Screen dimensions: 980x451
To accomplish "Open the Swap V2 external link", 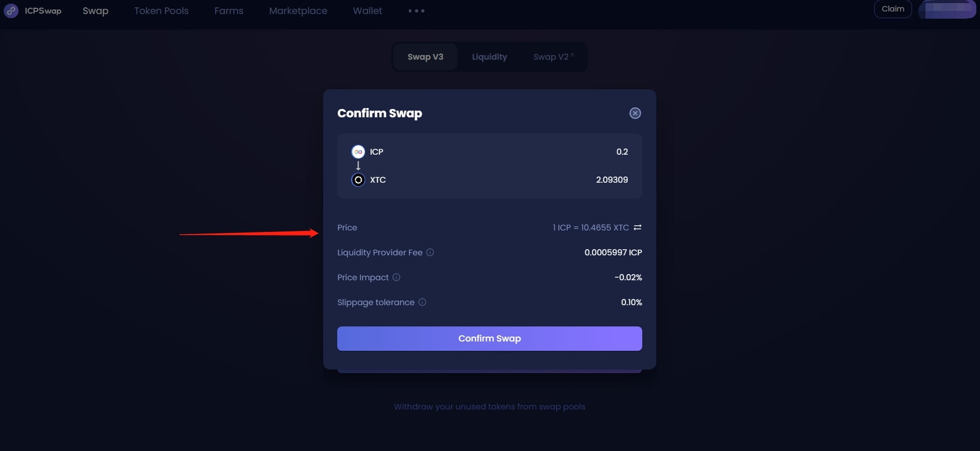I will point(553,57).
